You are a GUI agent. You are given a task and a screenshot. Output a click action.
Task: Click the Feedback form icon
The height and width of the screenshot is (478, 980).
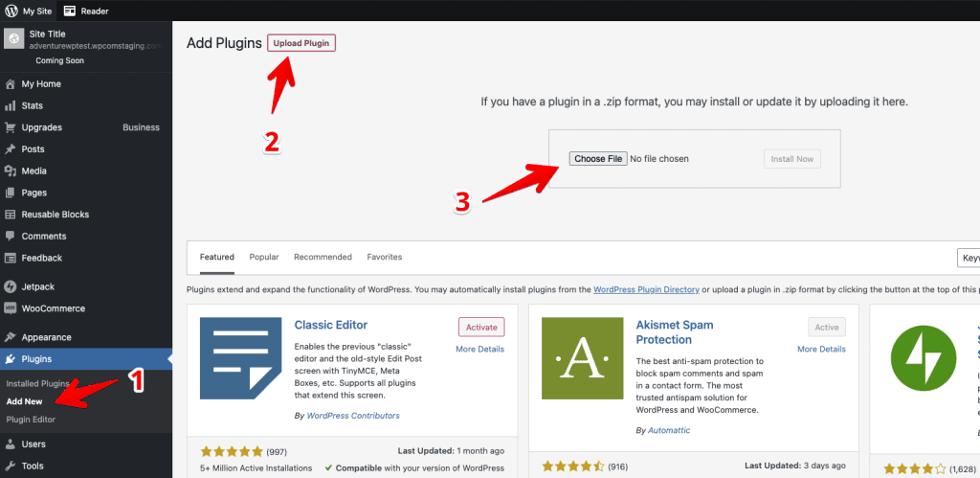click(10, 258)
